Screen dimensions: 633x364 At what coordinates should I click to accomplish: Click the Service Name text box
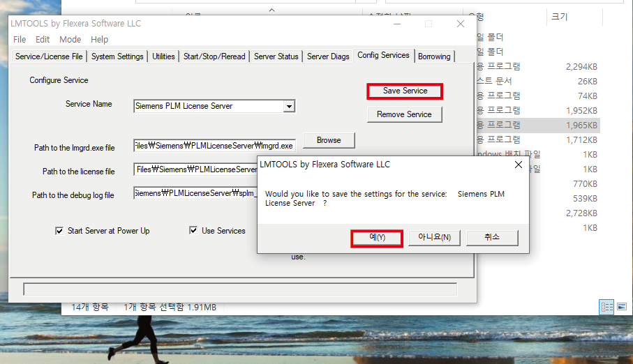209,106
